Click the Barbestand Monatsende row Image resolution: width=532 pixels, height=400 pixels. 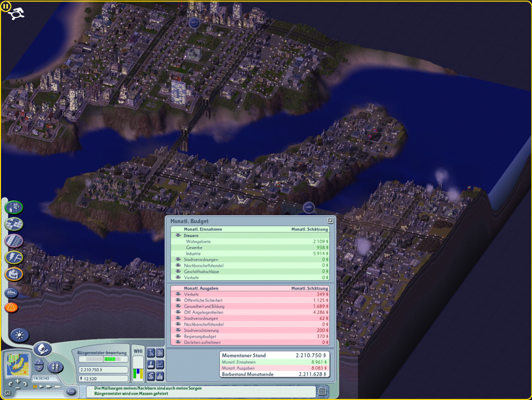pyautogui.click(x=274, y=374)
